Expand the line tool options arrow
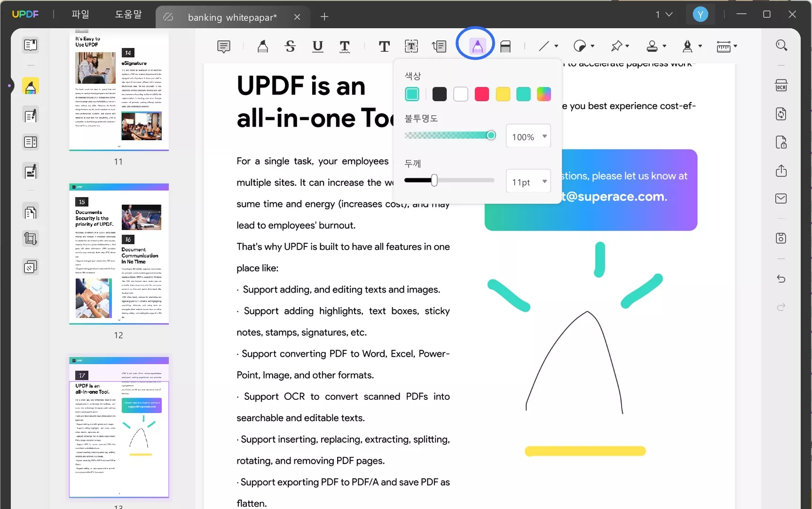812x509 pixels. [556, 46]
